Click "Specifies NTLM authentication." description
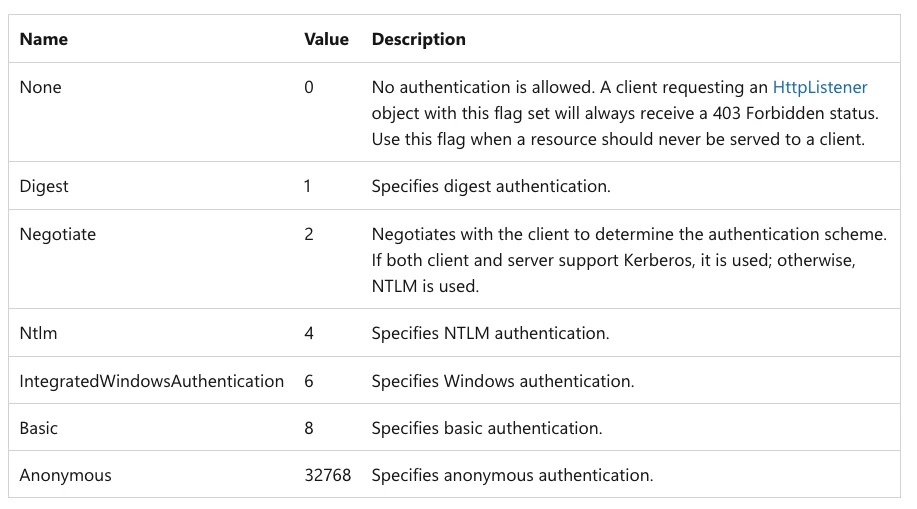This screenshot has width=917, height=509. pos(490,333)
